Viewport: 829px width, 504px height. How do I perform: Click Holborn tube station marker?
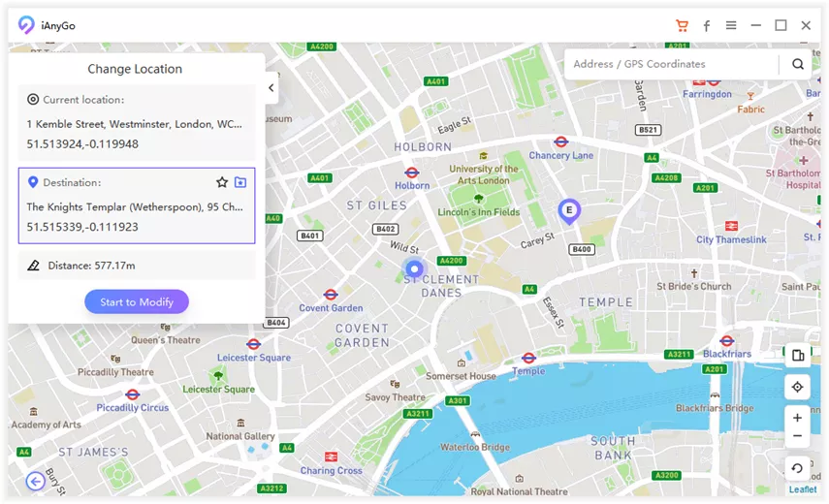[412, 173]
